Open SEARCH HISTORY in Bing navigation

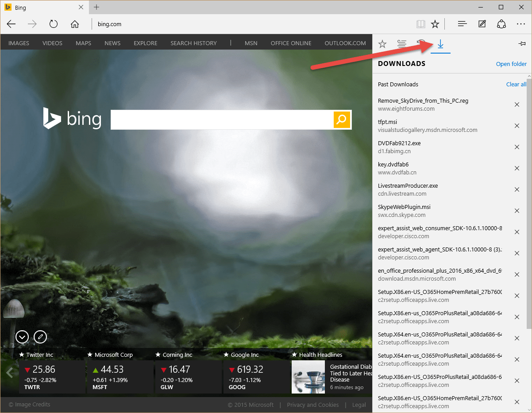click(193, 43)
